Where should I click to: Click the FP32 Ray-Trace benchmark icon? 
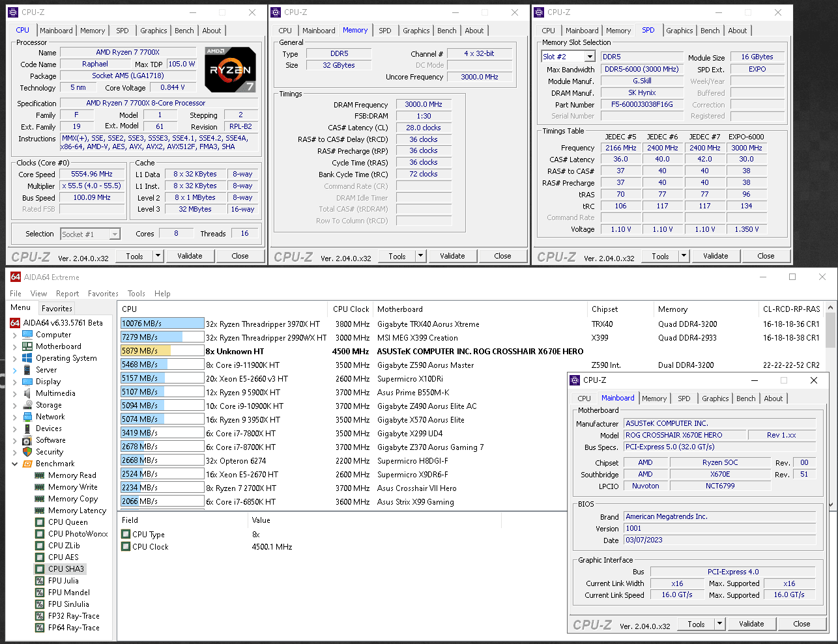[40, 616]
